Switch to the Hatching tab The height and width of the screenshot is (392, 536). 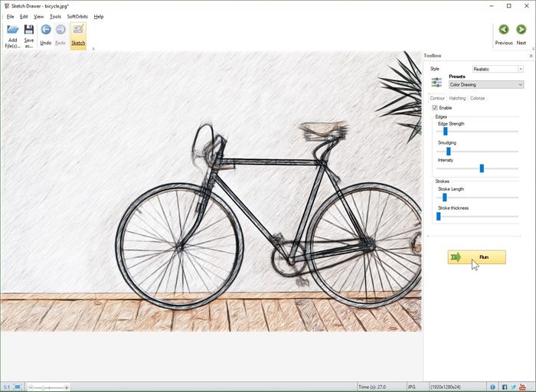tap(457, 98)
